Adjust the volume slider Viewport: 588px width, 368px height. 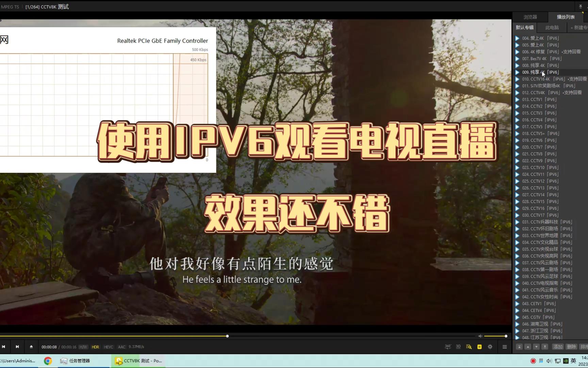pyautogui.click(x=495, y=336)
